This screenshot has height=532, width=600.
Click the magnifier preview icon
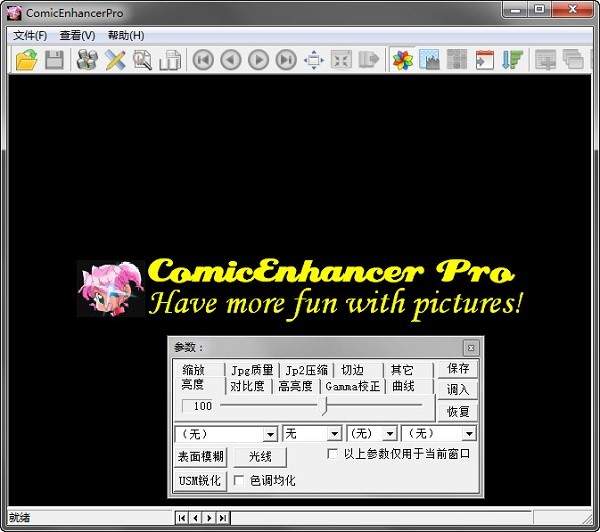pyautogui.click(x=142, y=60)
